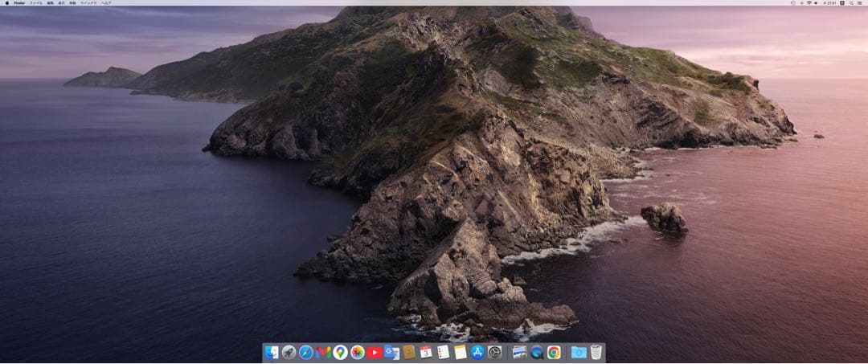
Task: Open Finder from the Dock
Action: (x=272, y=352)
